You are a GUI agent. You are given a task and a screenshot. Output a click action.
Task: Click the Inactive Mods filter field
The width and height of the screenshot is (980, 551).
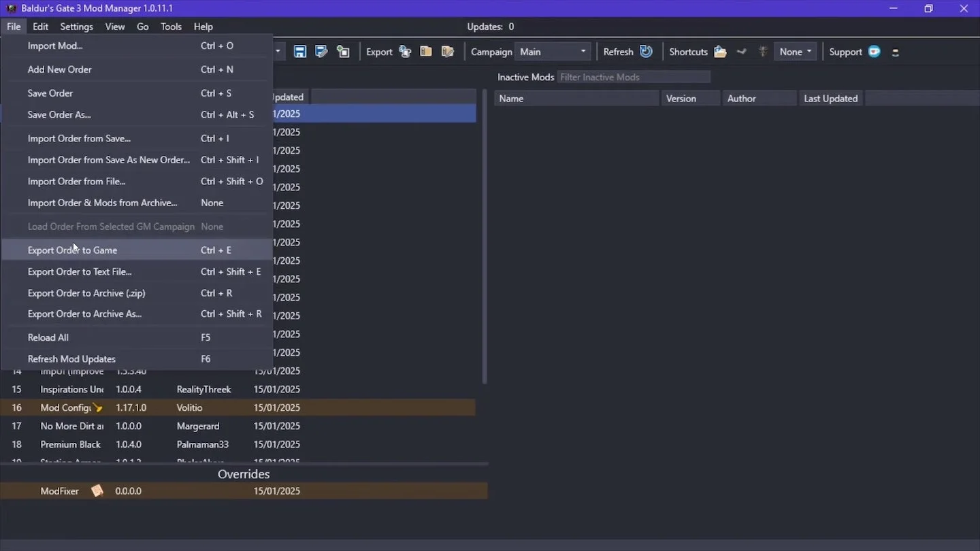tap(634, 77)
